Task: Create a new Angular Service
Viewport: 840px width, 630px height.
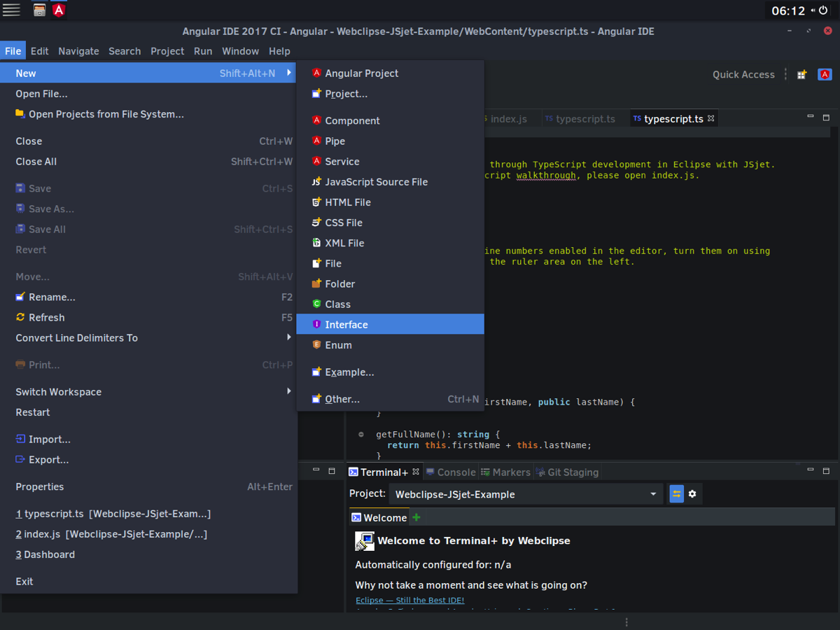Action: [x=390, y=161]
